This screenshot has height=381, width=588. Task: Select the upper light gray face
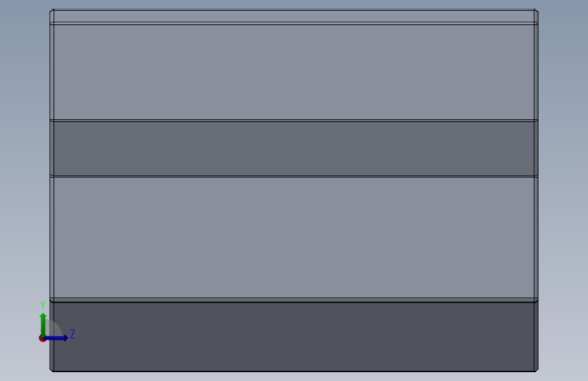294,72
